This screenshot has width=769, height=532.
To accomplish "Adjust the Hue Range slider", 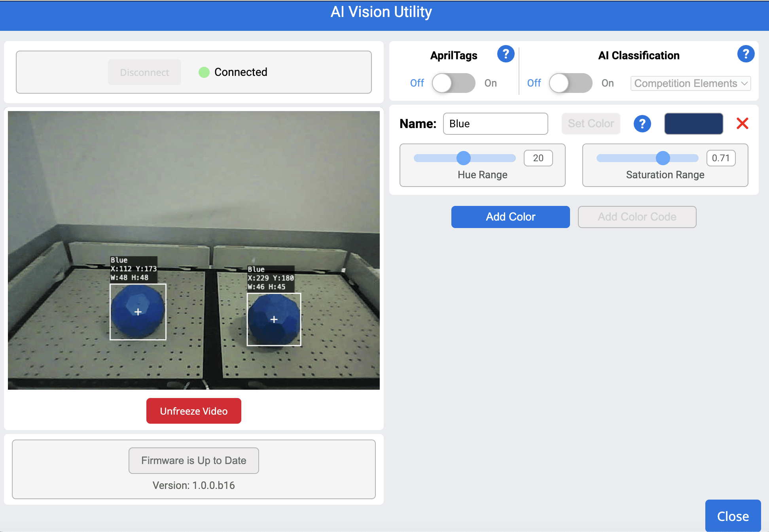I will (x=464, y=158).
